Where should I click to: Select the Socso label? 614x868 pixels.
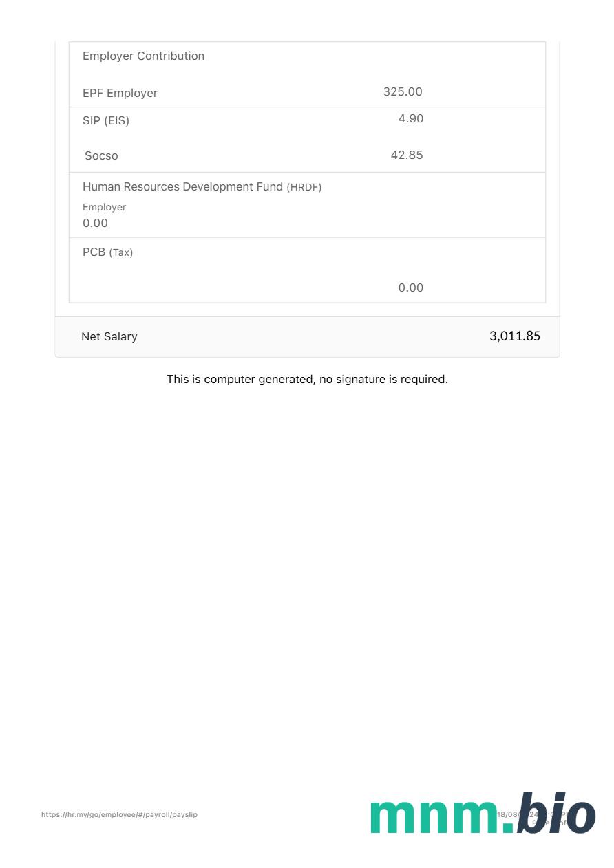pyautogui.click(x=101, y=156)
